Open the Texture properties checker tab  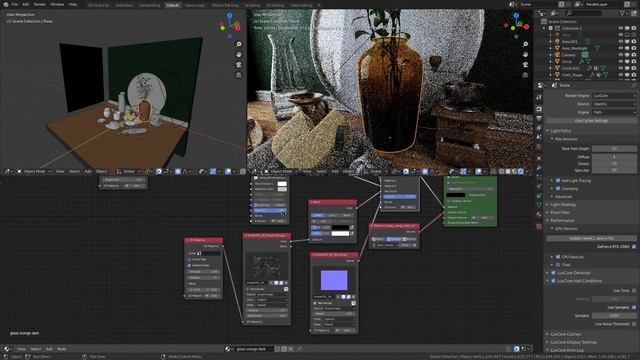point(539,226)
